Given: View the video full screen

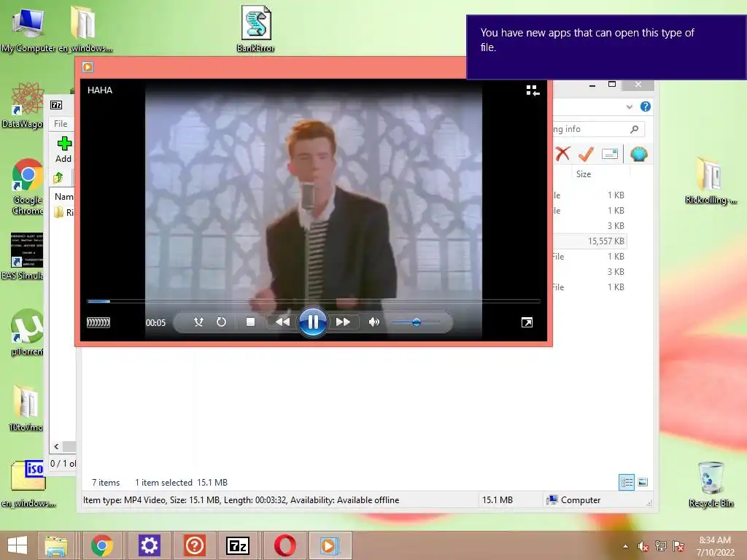Looking at the screenshot, I should point(527,323).
